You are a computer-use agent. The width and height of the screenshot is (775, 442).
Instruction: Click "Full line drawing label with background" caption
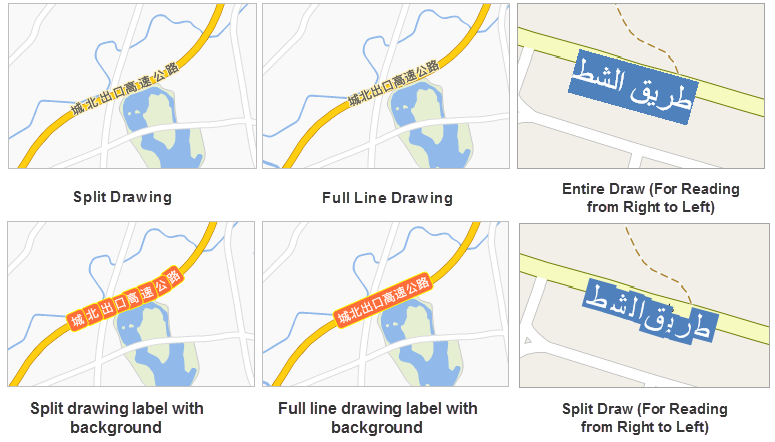pos(378,418)
